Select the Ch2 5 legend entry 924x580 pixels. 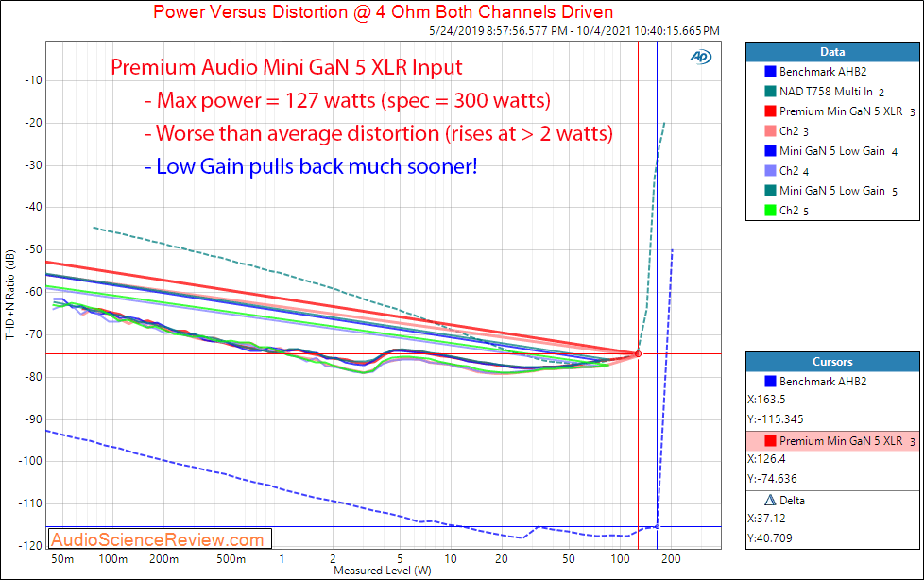(x=794, y=210)
